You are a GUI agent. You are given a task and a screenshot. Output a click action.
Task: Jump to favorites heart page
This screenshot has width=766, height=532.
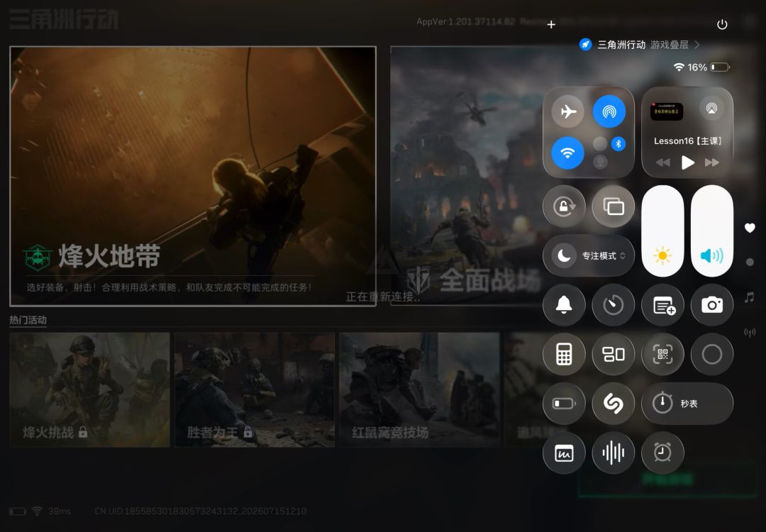750,228
